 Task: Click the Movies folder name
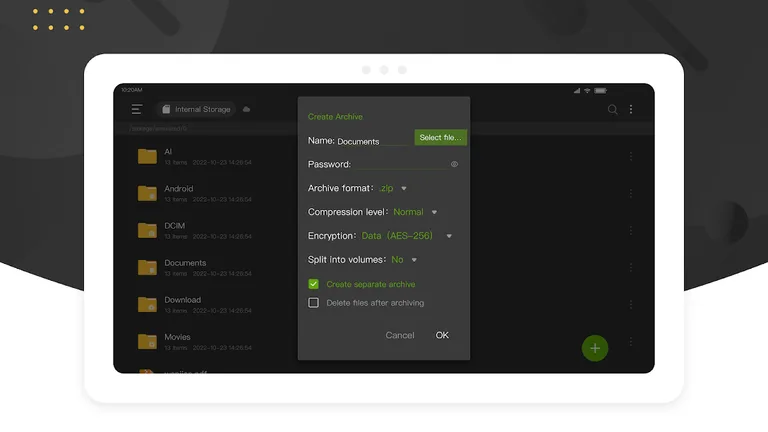point(177,337)
